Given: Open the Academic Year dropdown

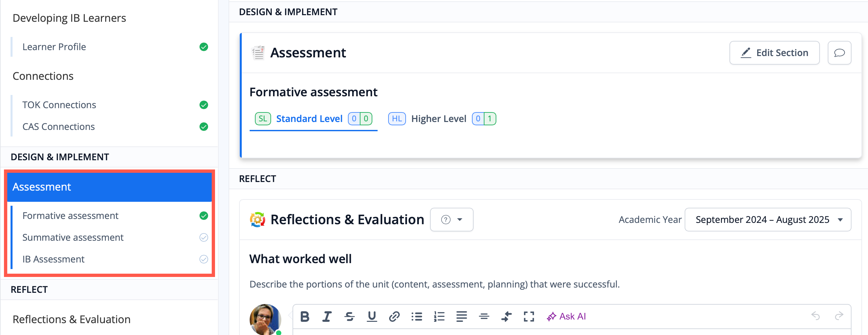Looking at the screenshot, I should pos(768,220).
